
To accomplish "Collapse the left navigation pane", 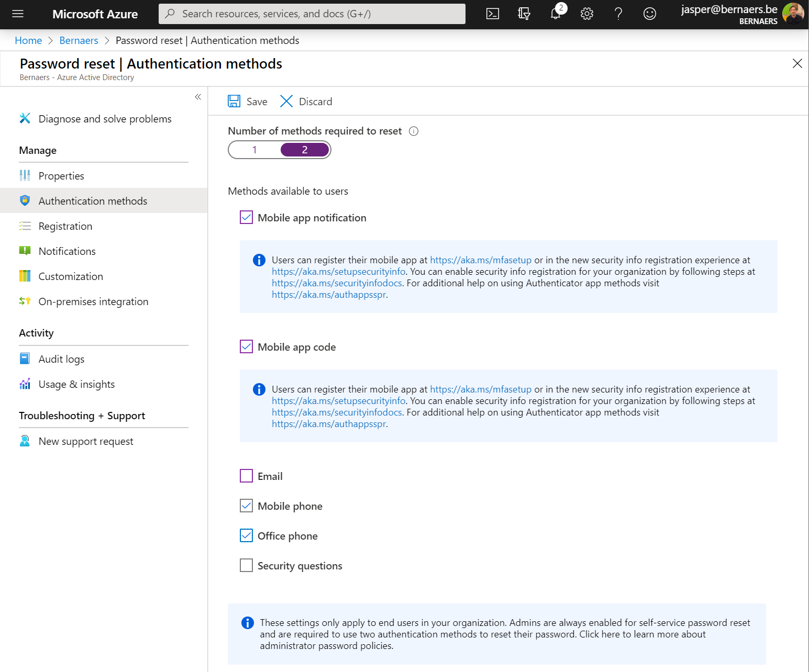I will coord(198,97).
